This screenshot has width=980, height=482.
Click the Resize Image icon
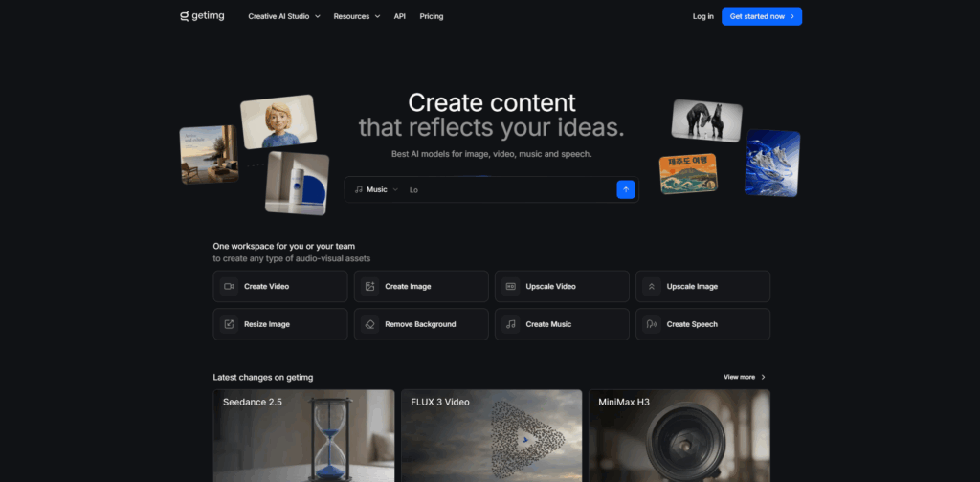(x=229, y=324)
